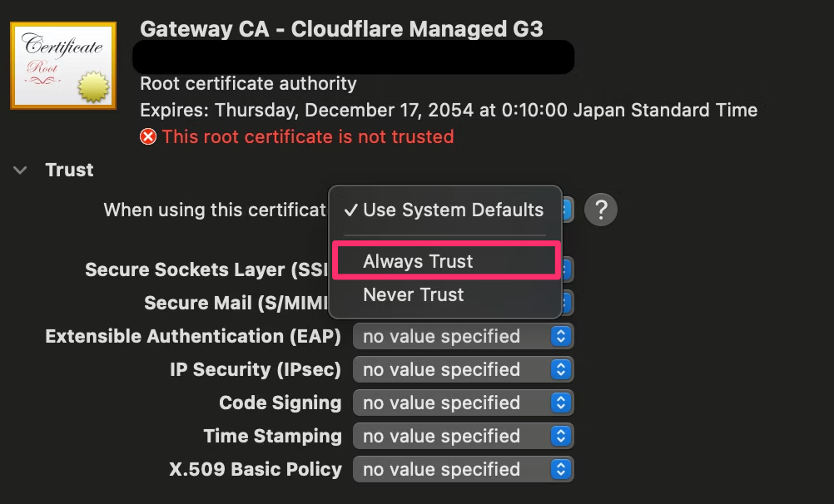834x504 pixels.
Task: Open the Code Signing dropdown
Action: [x=464, y=403]
